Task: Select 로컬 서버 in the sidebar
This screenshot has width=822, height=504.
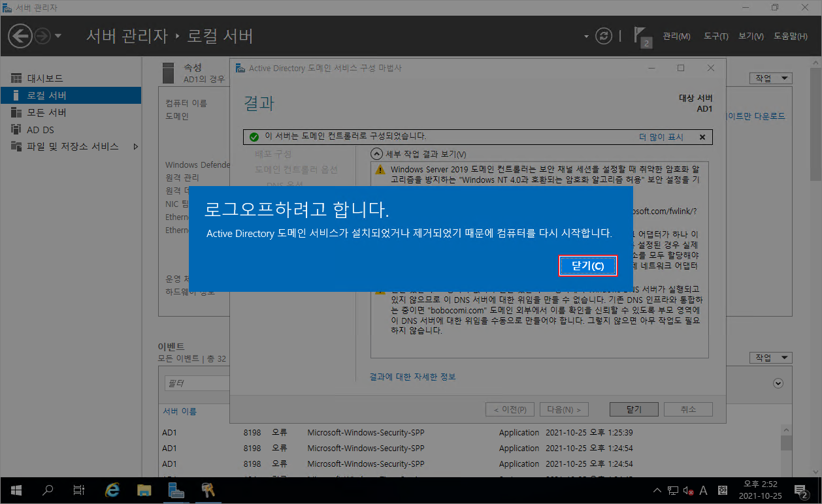Action: 71,95
